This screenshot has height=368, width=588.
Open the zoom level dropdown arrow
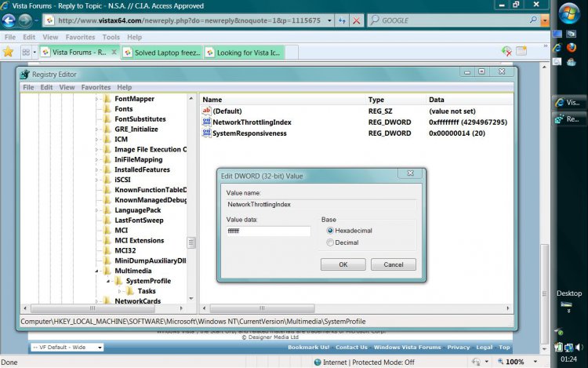(x=535, y=362)
